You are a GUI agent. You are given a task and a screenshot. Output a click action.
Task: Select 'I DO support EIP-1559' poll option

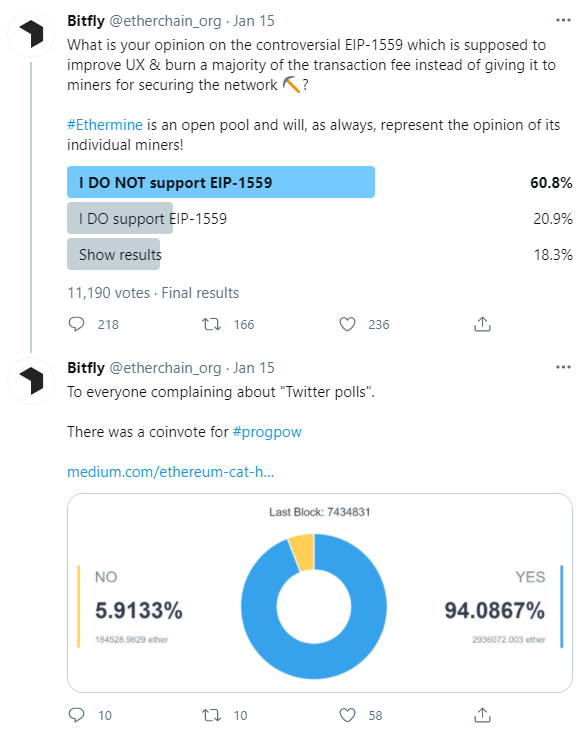tap(319, 218)
